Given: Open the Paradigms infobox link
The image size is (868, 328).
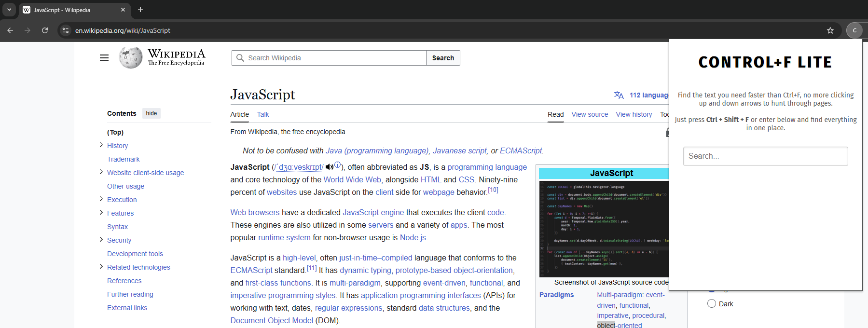Looking at the screenshot, I should pyautogui.click(x=557, y=295).
